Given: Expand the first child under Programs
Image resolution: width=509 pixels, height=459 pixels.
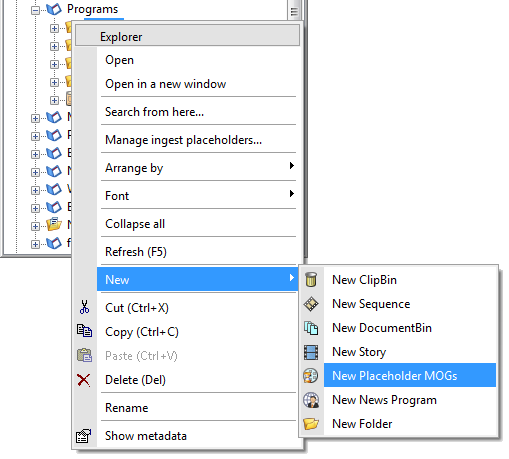Looking at the screenshot, I should tap(54, 28).
